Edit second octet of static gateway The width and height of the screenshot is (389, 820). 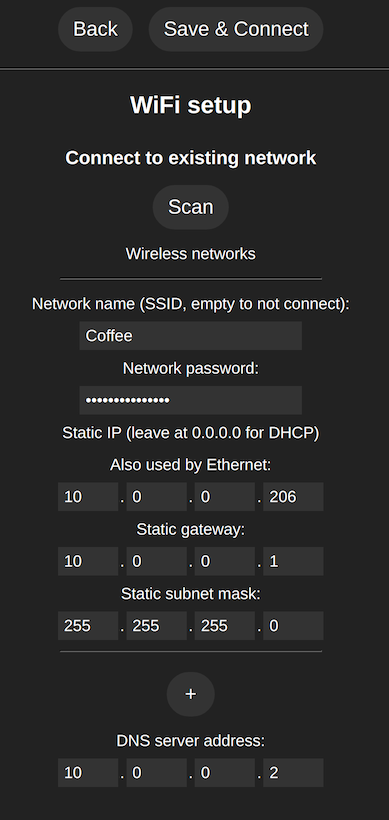tap(156, 561)
